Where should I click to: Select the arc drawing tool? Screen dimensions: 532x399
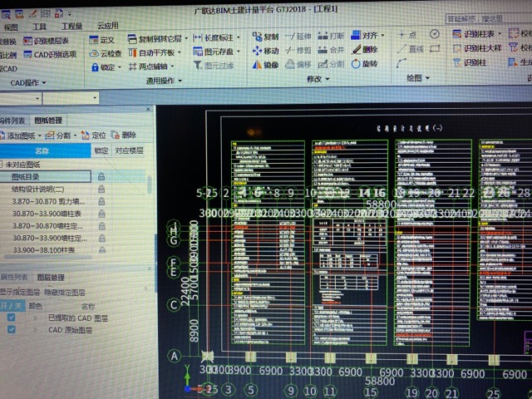coord(401,63)
